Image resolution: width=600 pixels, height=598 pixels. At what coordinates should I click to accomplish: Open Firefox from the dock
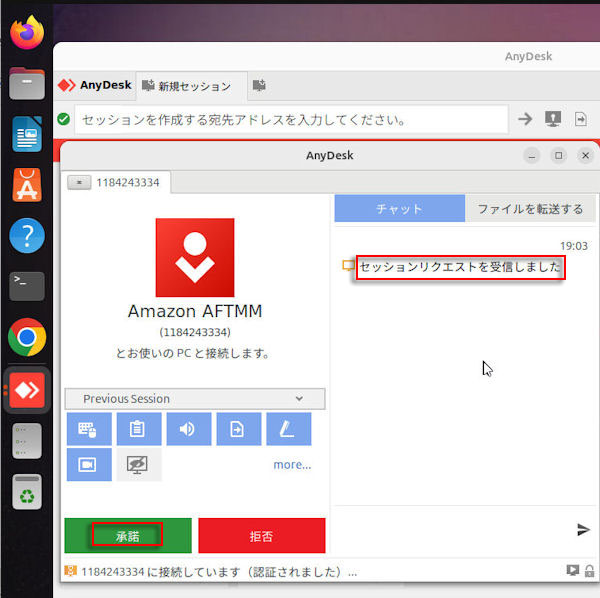pos(27,33)
